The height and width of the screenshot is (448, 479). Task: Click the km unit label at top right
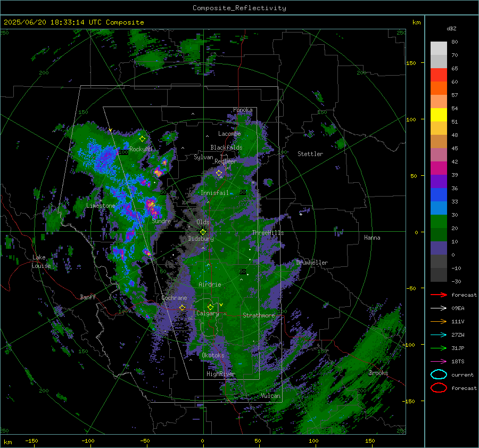tap(416, 22)
